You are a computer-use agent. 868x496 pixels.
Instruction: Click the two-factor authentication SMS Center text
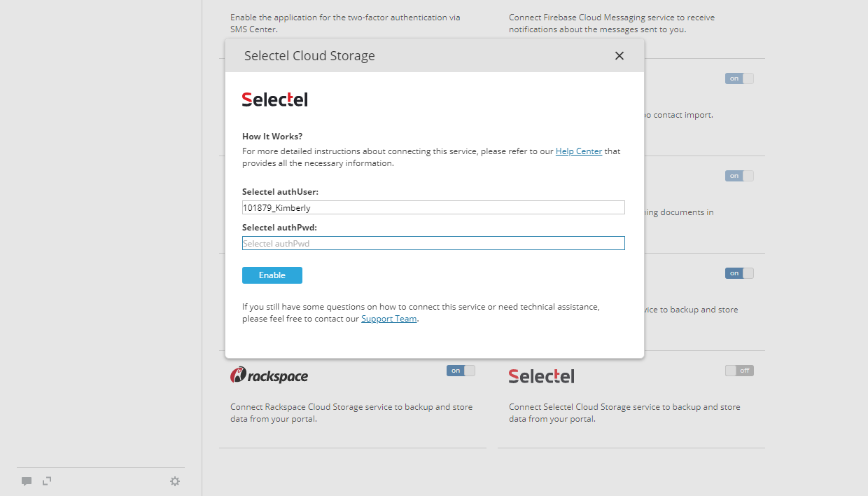pyautogui.click(x=345, y=23)
